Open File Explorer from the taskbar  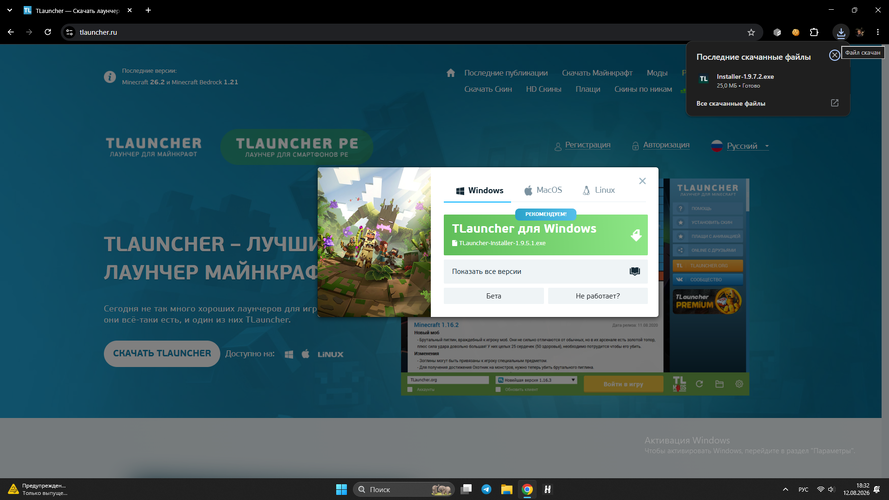click(507, 489)
